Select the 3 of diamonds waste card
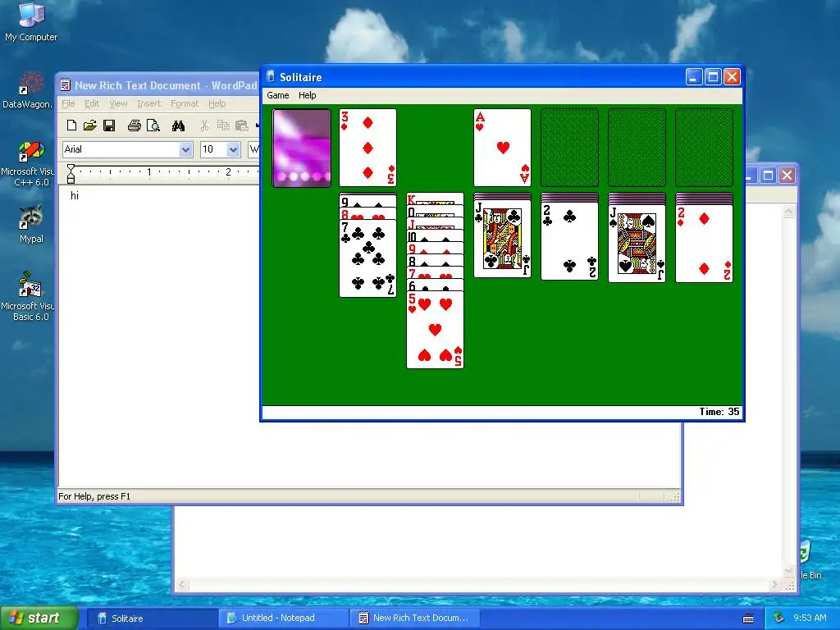This screenshot has width=840, height=630. click(x=368, y=148)
